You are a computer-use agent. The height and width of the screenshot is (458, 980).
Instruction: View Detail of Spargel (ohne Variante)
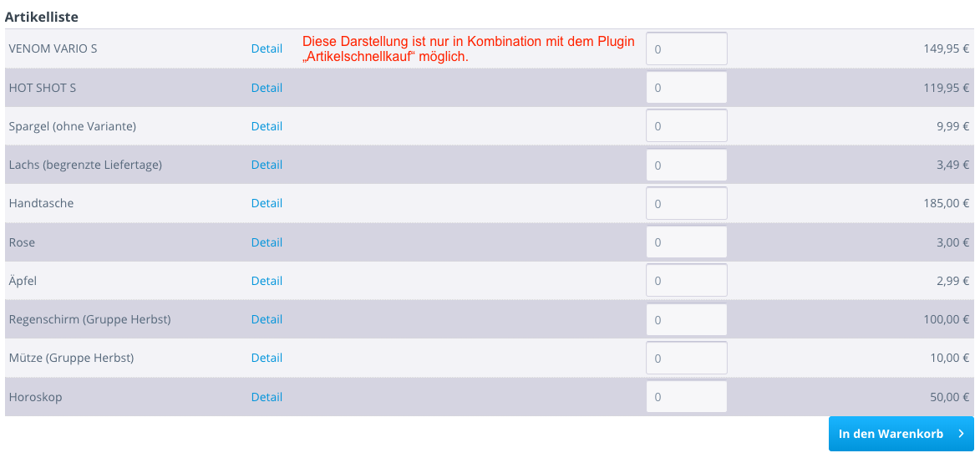click(x=267, y=126)
